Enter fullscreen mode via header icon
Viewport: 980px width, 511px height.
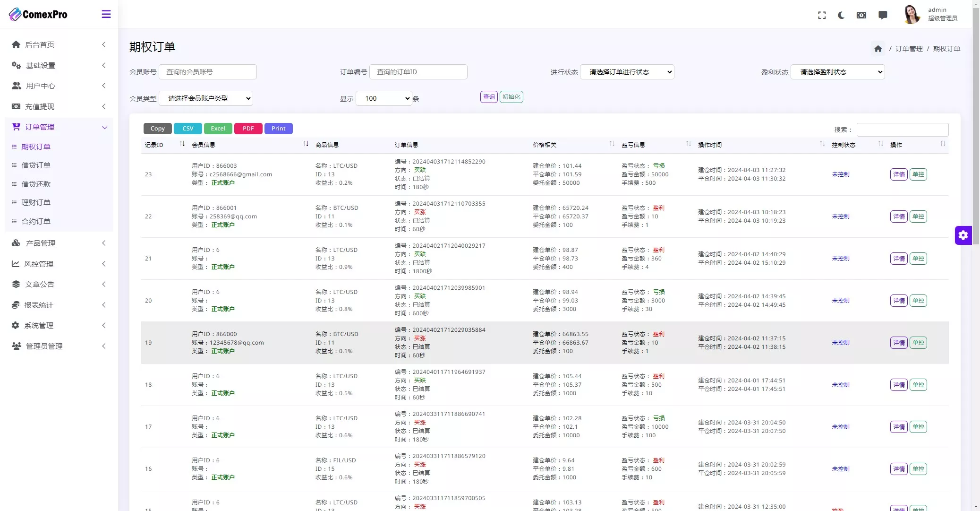click(x=822, y=15)
